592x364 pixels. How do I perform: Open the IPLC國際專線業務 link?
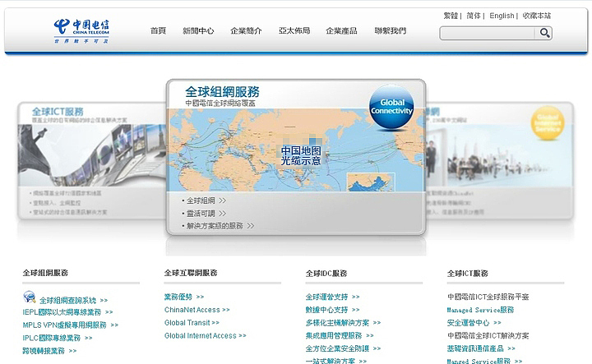tap(51, 338)
